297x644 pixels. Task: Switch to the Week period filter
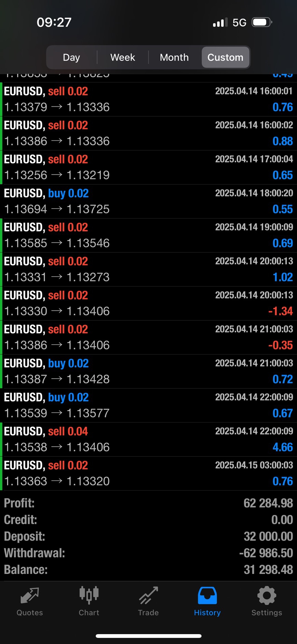[x=123, y=57]
